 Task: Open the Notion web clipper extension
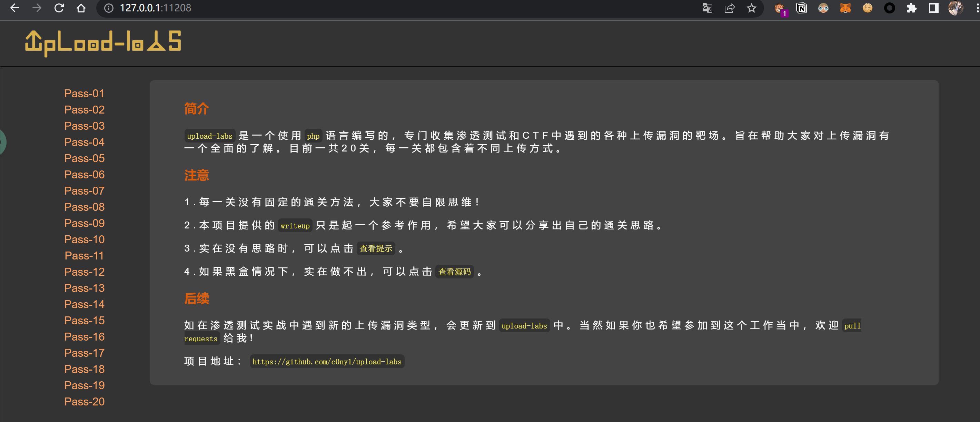click(x=802, y=8)
